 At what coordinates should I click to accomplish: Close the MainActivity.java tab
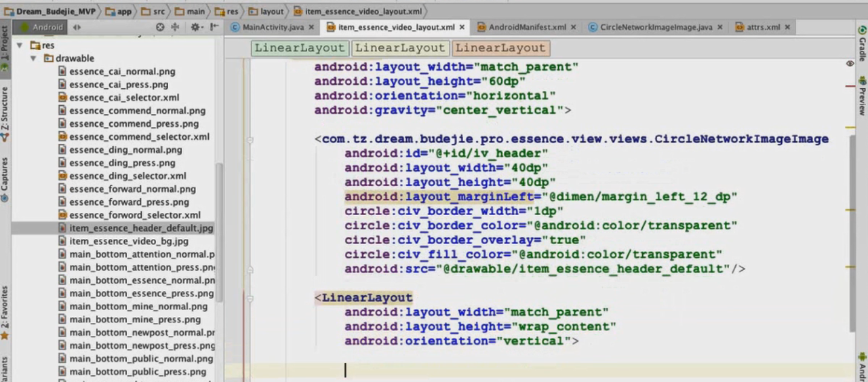[x=311, y=27]
